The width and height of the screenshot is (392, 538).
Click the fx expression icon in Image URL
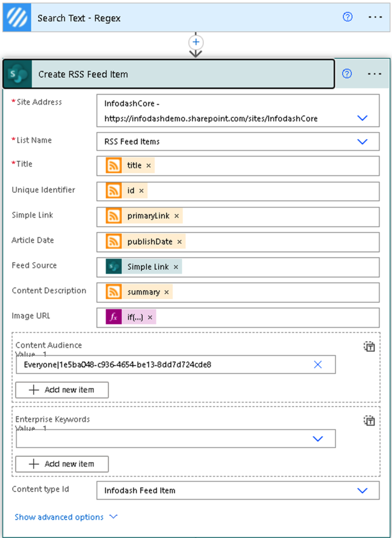pyautogui.click(x=114, y=317)
